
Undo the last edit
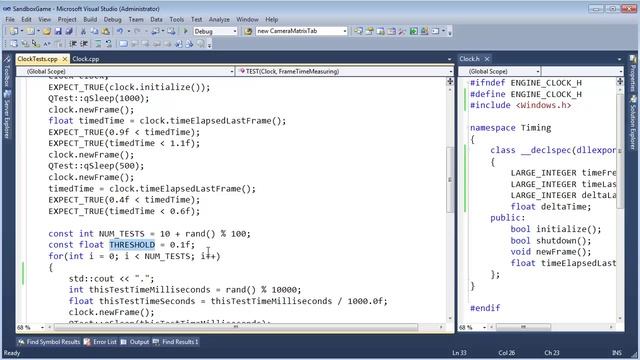(120, 31)
